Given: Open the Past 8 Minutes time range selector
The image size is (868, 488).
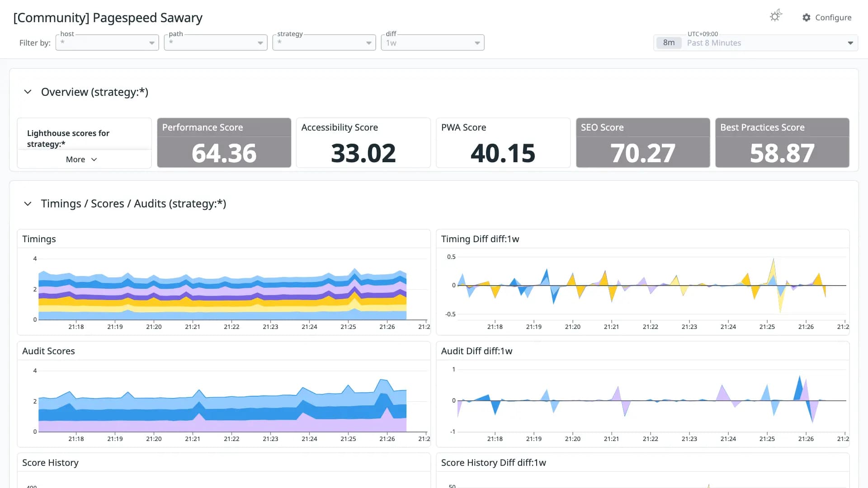Looking at the screenshot, I should (755, 42).
